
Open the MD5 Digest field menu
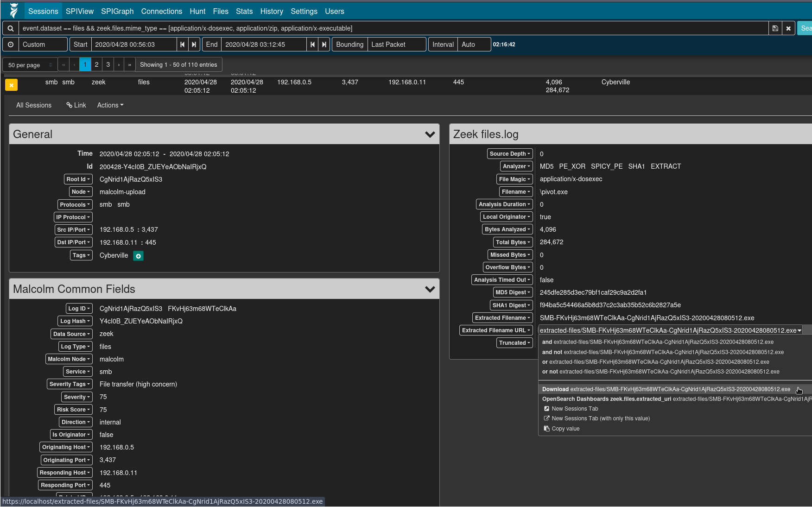tap(513, 292)
